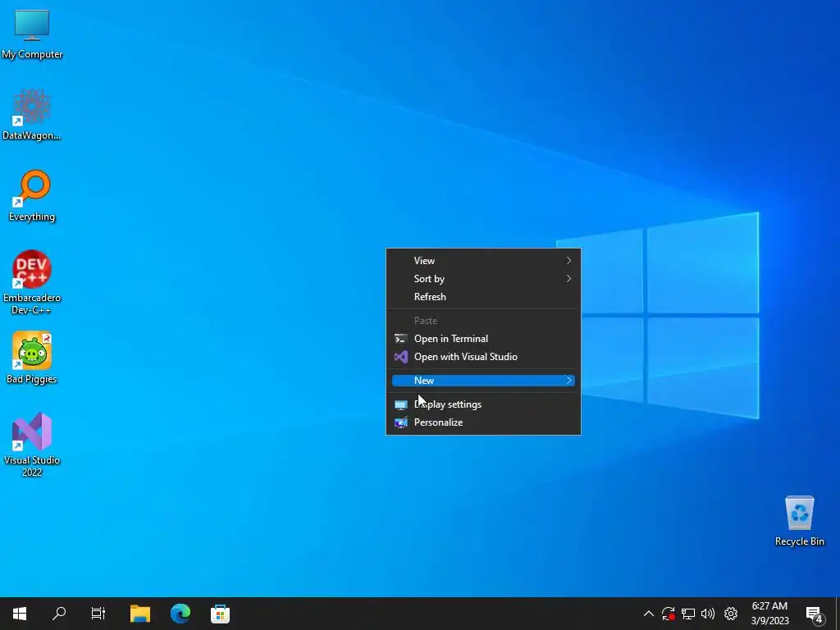This screenshot has width=840, height=630.
Task: Click the Personalize icon in context menu
Action: click(x=400, y=422)
